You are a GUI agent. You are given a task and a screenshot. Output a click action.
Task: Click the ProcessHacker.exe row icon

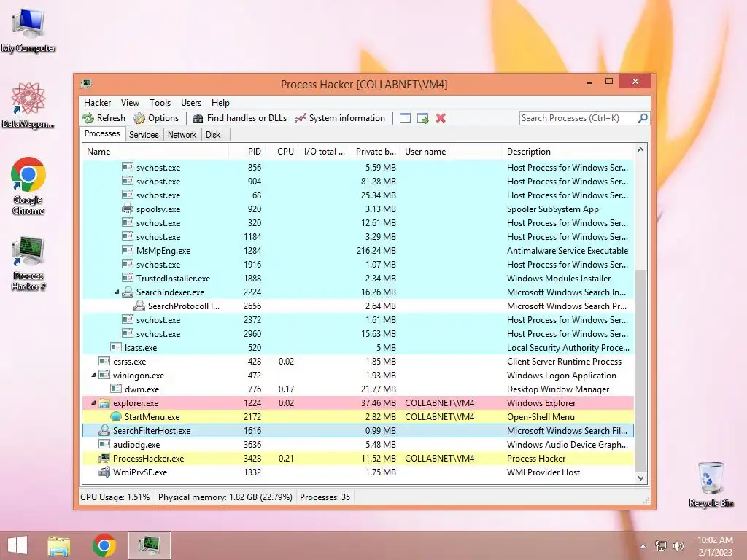coord(104,458)
